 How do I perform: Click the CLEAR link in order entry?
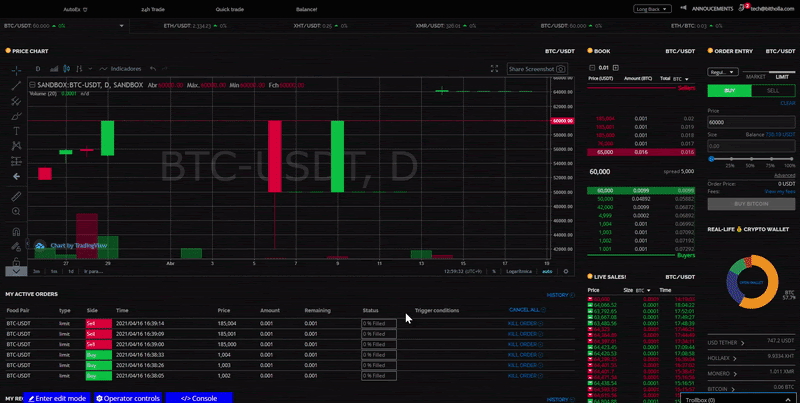788,103
